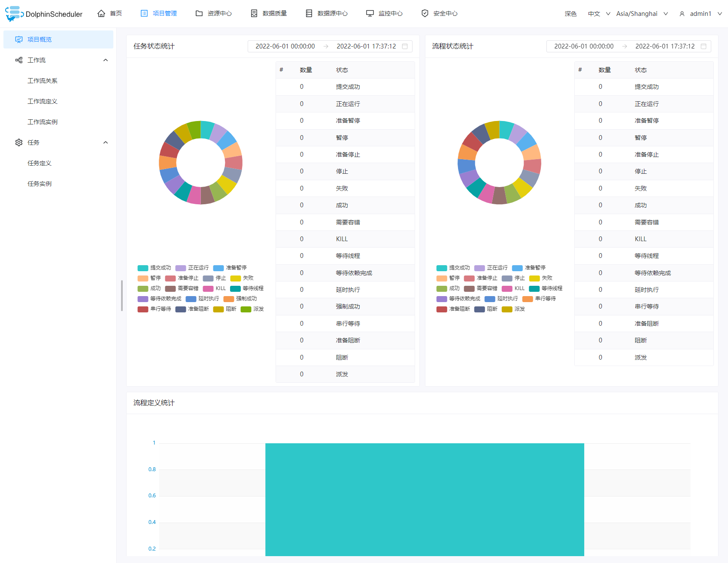
Task: Click the gear icon beside 任务
Action: click(19, 142)
